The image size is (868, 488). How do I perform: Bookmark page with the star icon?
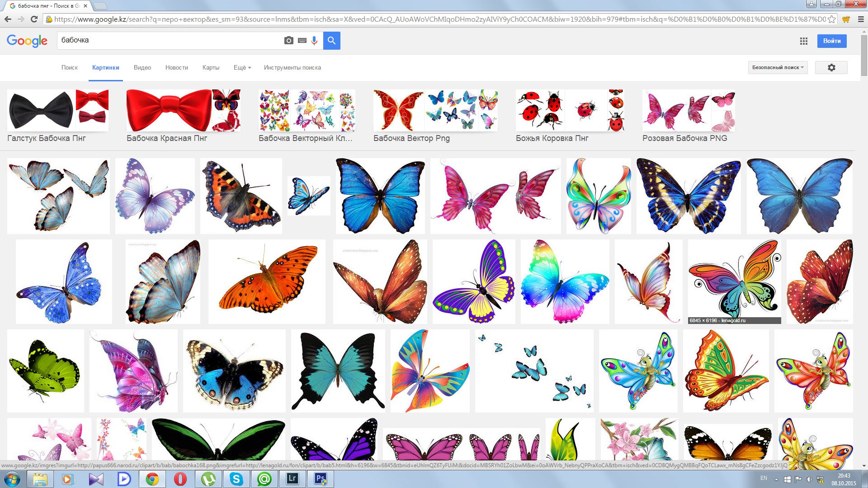[831, 19]
